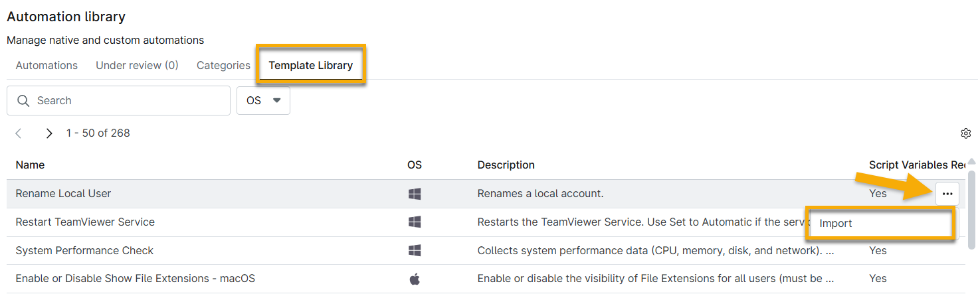
Task: Select the Template Library tab
Action: [310, 66]
